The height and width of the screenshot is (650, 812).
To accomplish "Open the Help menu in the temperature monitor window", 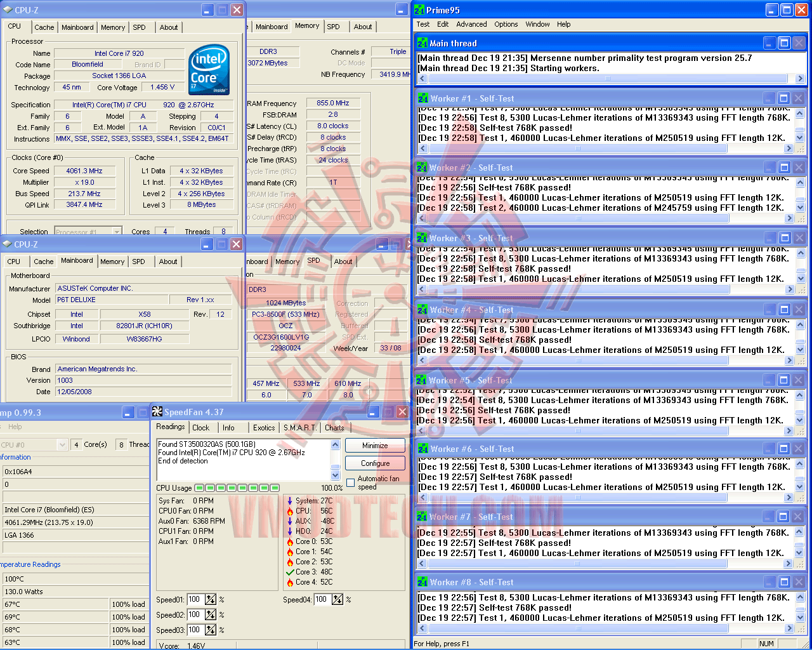I will pos(15,427).
